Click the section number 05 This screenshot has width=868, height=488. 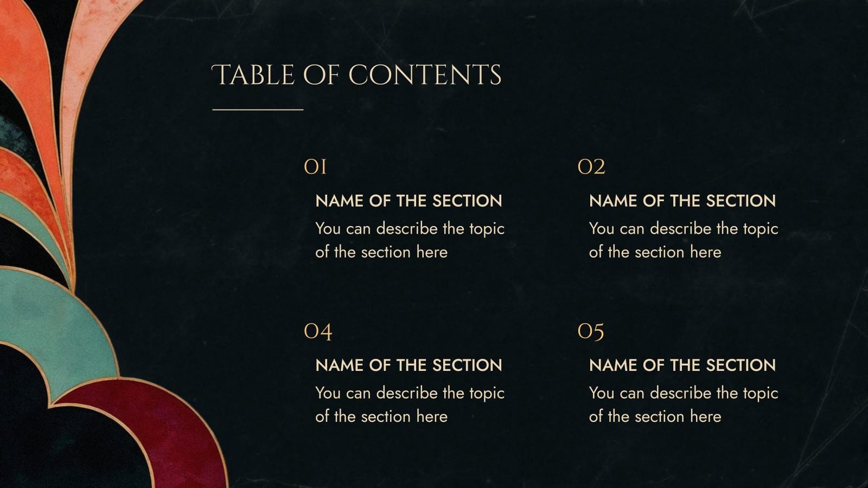(591, 331)
